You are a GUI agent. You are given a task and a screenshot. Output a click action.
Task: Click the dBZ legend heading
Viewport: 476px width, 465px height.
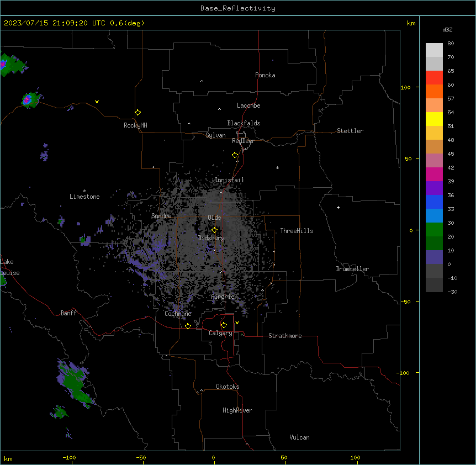point(447,29)
